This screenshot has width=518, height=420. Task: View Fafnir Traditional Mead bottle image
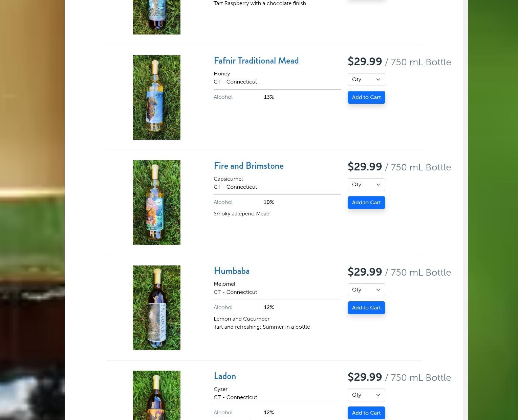tap(157, 97)
